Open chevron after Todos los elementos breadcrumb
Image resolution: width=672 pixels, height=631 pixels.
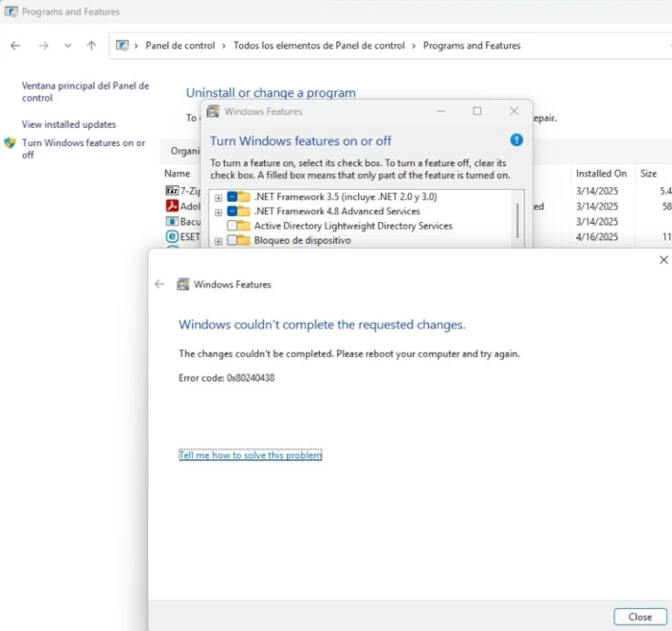[x=414, y=46]
